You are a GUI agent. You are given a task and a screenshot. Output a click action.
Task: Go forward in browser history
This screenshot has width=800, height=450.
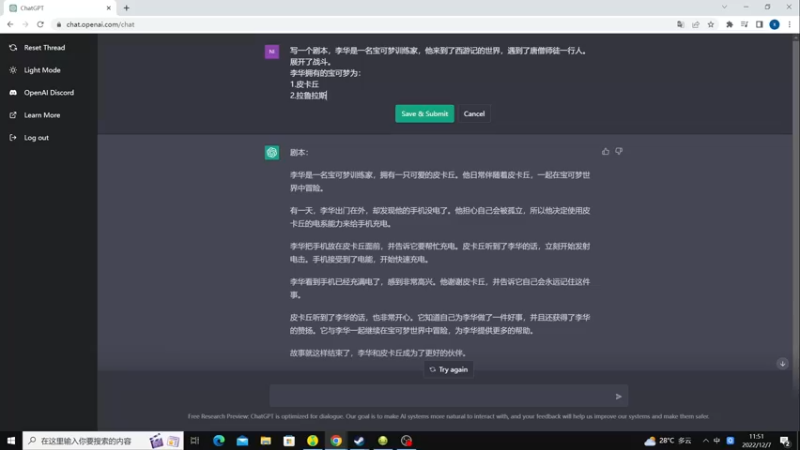(x=25, y=24)
